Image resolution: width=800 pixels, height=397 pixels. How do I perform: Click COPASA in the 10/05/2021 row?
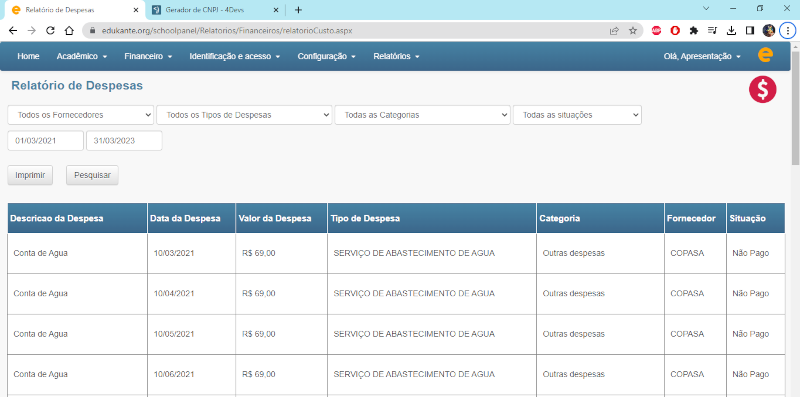(687, 334)
